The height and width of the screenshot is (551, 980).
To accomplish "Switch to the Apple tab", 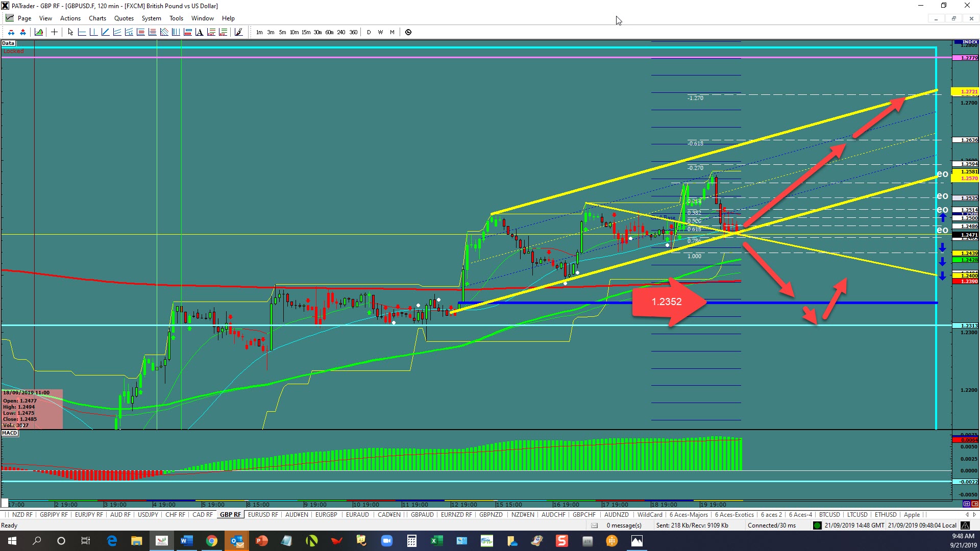I will point(912,515).
